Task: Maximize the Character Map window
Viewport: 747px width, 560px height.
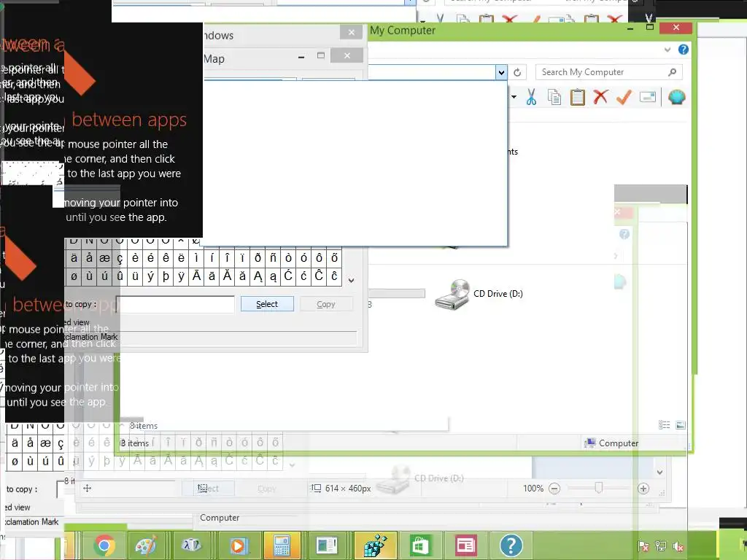Action: click(321, 55)
